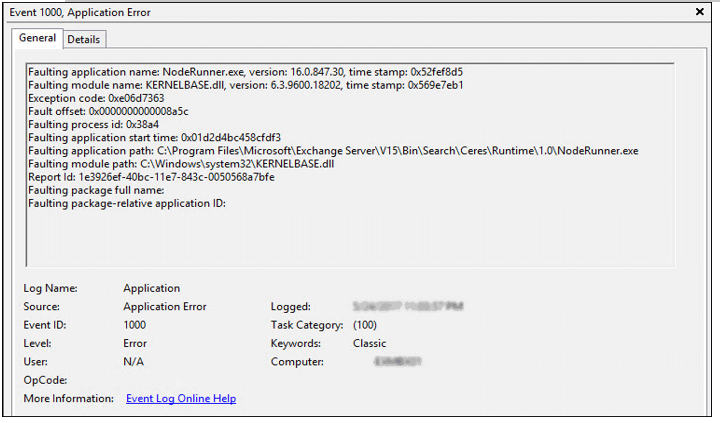Click the Faulting application name line
This screenshot has height=423, width=720.
click(245, 72)
